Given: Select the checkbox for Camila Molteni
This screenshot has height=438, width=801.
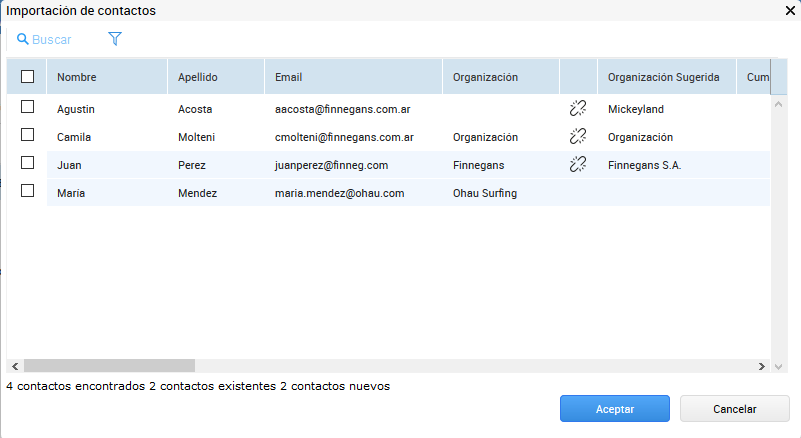Looking at the screenshot, I should point(27,135).
